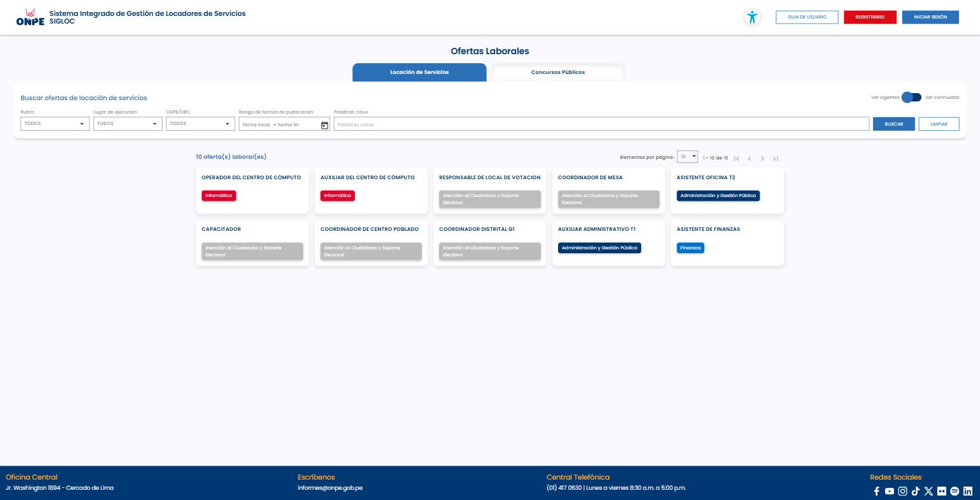
Task: Go to the next results page
Action: (x=762, y=158)
